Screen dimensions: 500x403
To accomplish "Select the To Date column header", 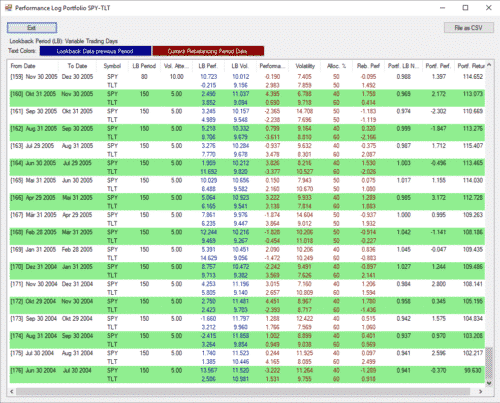I will click(77, 66).
